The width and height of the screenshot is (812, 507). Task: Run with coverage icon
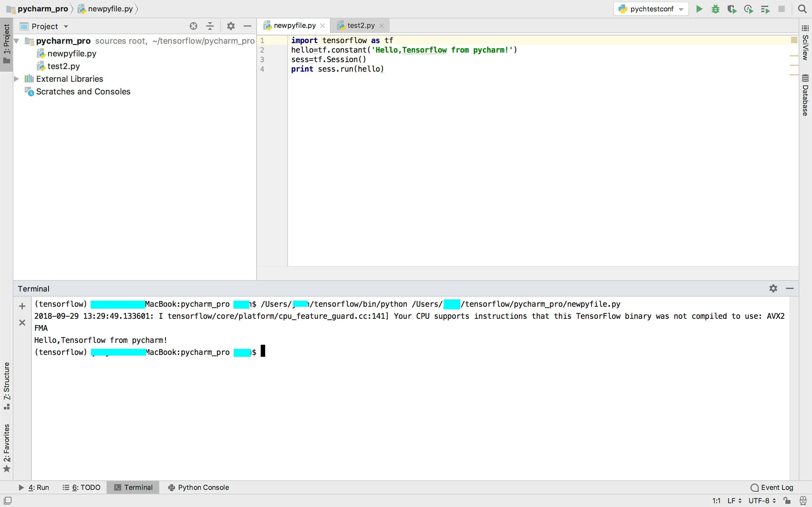[732, 9]
